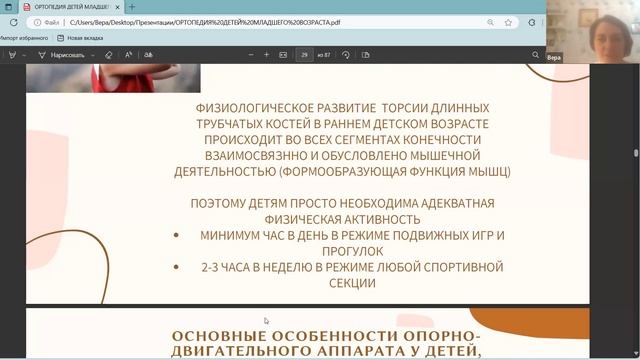
Task: Click the line 2-3 ЧАСА В НЕДЕЛЮ
Action: [352, 267]
